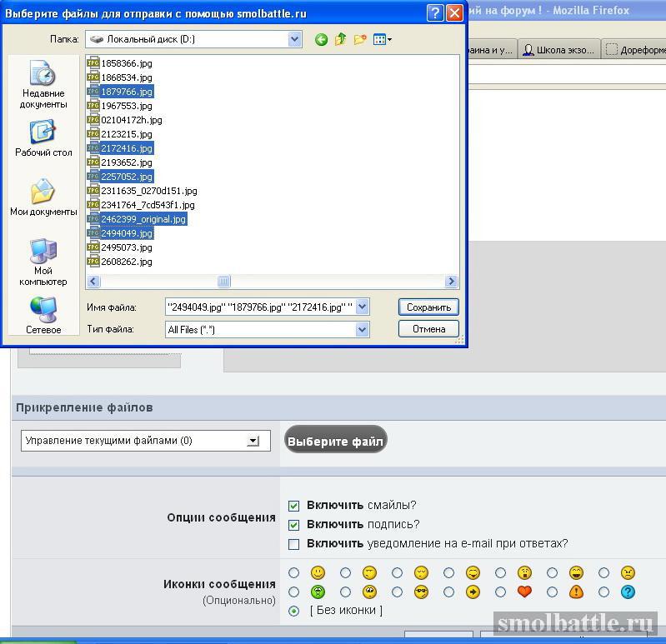Open Мой компьютер location
The image size is (666, 644).
point(43,262)
